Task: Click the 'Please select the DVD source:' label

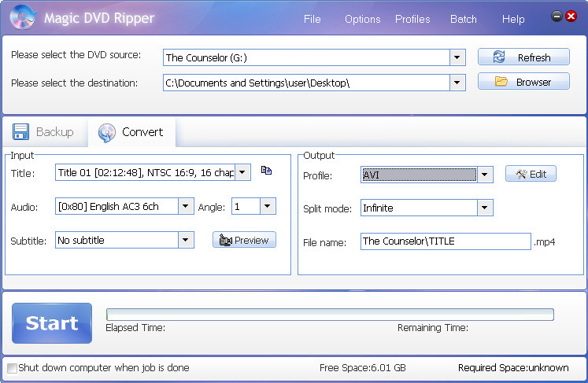Action: (x=76, y=55)
